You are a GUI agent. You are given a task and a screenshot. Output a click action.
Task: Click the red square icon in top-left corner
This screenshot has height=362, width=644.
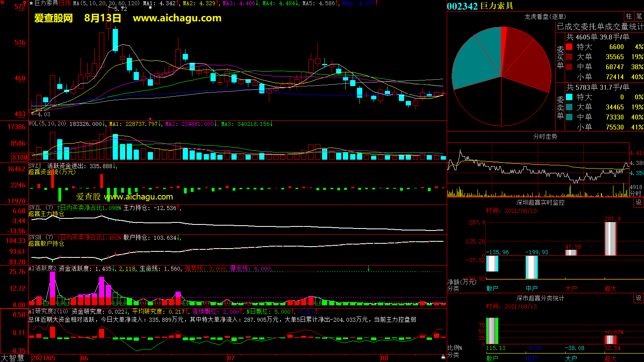tap(2, 2)
